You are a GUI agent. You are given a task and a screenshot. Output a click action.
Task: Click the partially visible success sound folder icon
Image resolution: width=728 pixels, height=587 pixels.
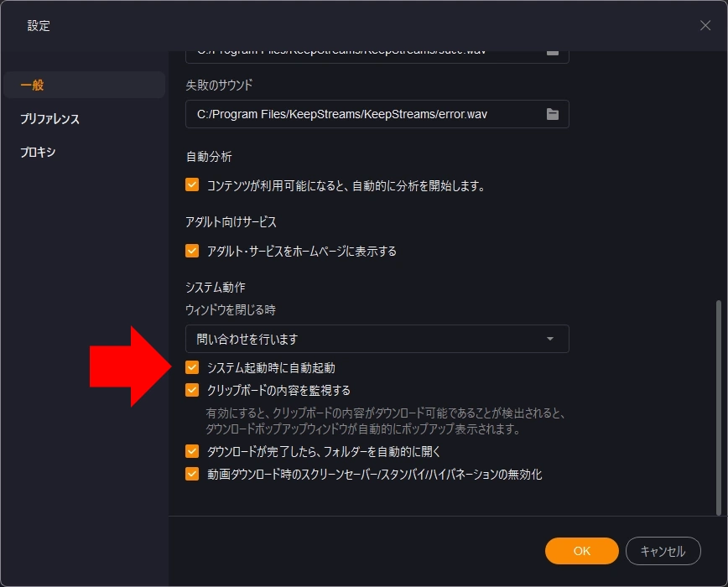pyautogui.click(x=552, y=52)
